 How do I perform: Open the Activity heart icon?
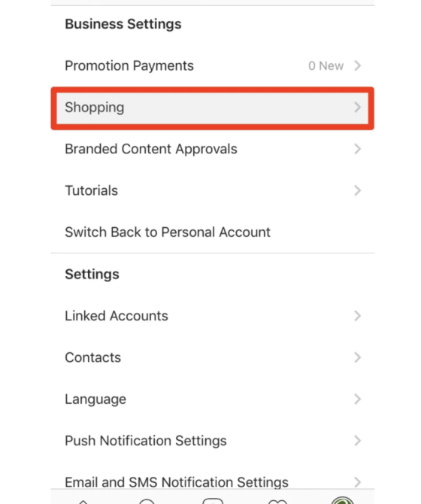(x=277, y=502)
